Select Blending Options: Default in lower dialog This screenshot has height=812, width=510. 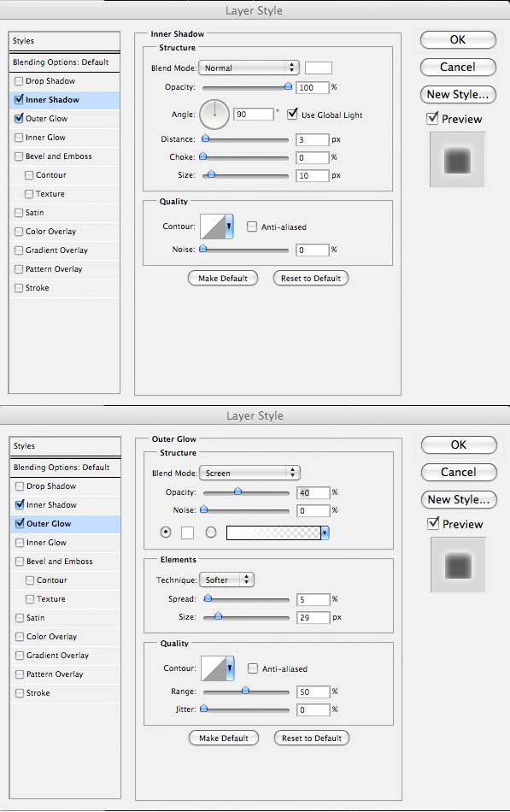point(65,467)
